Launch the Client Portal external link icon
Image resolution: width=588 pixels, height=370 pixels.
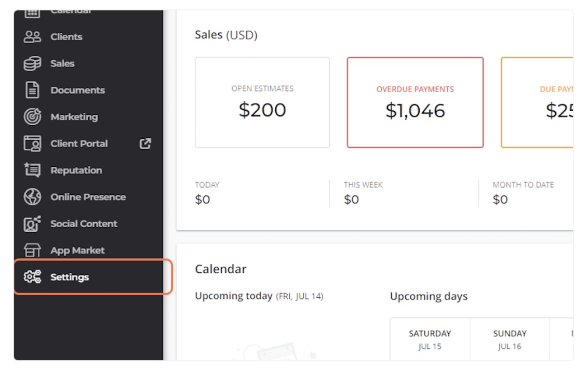[146, 143]
